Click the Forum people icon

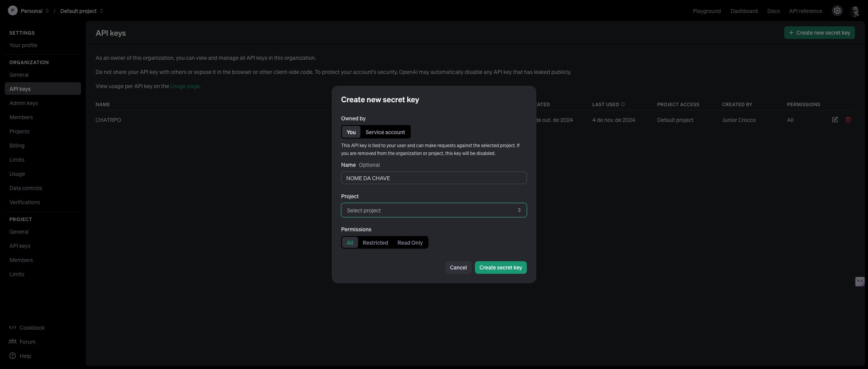[13, 342]
